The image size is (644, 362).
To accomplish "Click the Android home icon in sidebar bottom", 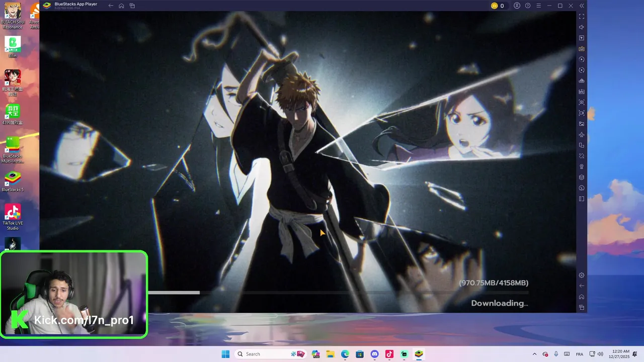I will 582,297.
